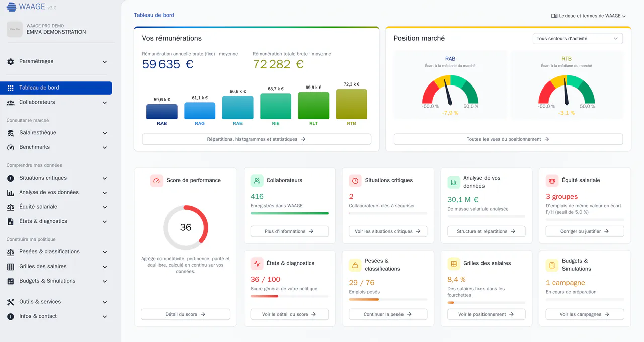This screenshot has width=644, height=342.
Task: Click the Benchmarks gauge icon
Action: click(x=11, y=148)
